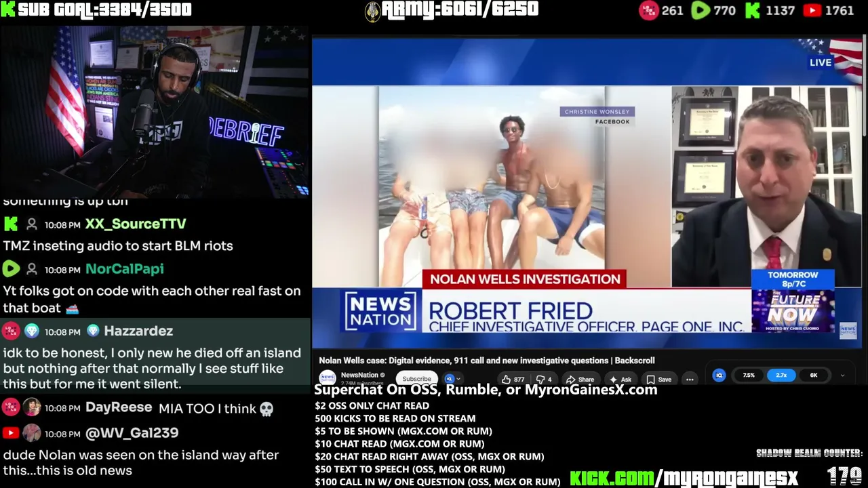Click the 'The Future Now' promo graphic
Screen dimensions: 868x488
pyautogui.click(x=793, y=312)
